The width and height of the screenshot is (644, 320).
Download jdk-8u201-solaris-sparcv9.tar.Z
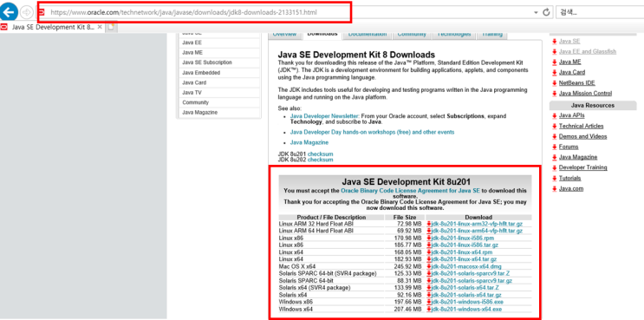[x=471, y=273]
